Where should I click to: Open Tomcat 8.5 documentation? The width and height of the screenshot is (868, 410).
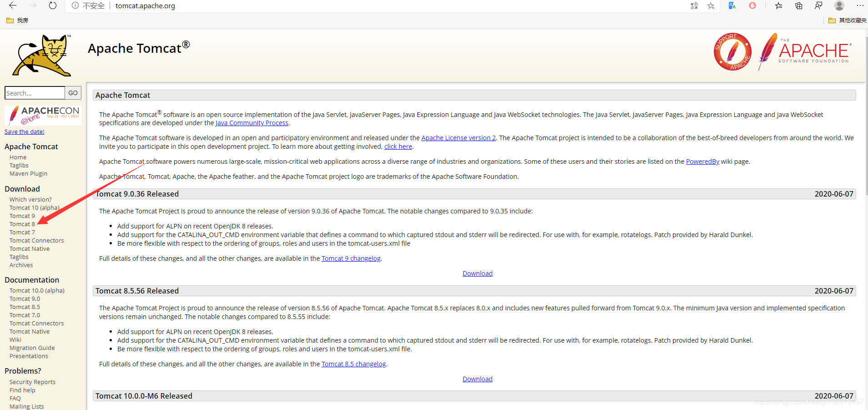[25, 307]
